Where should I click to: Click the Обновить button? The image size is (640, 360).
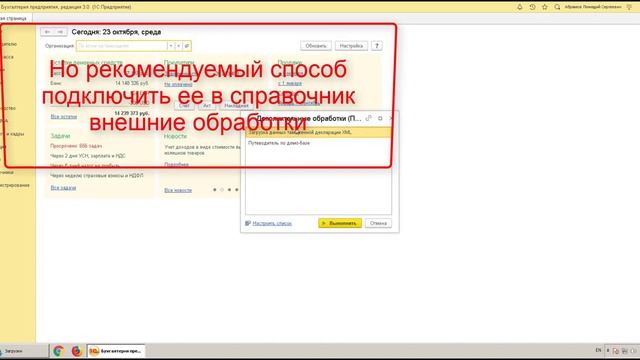click(316, 46)
